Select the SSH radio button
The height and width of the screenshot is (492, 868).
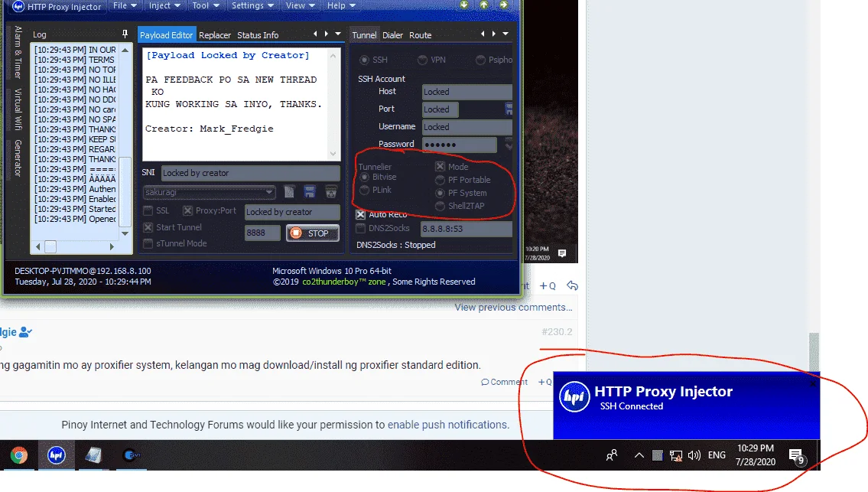click(364, 59)
